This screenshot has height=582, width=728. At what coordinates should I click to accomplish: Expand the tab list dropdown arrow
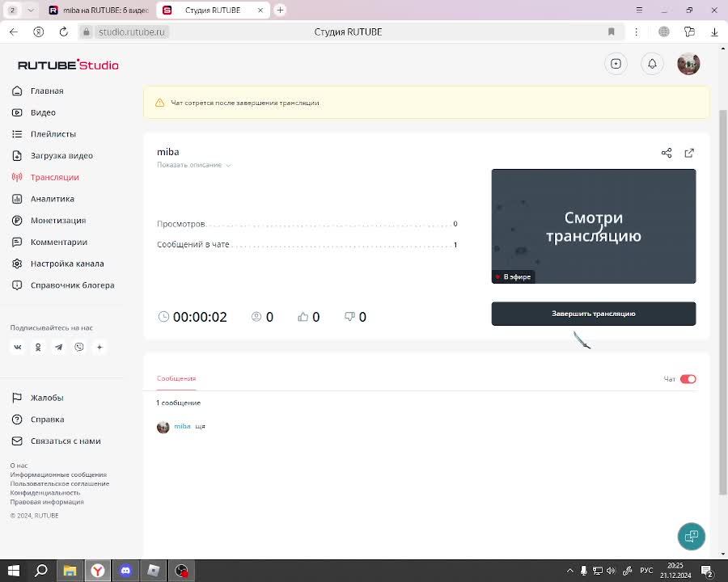30,11
